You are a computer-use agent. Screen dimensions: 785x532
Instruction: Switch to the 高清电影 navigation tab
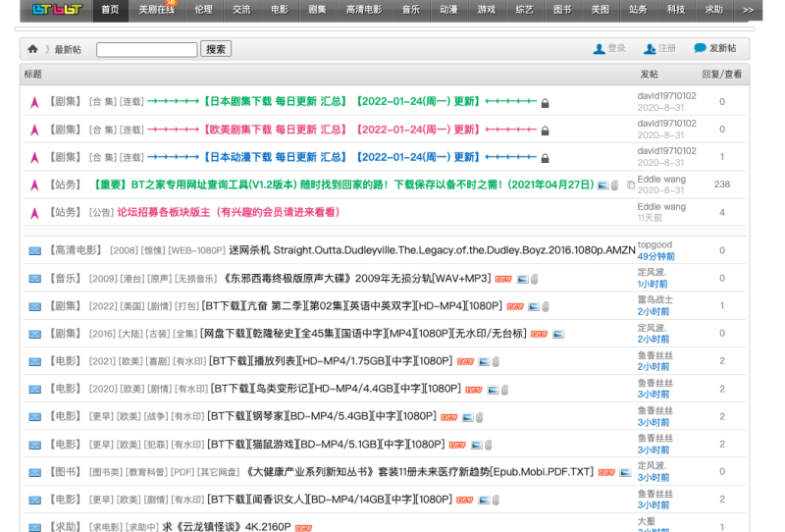coord(364,10)
